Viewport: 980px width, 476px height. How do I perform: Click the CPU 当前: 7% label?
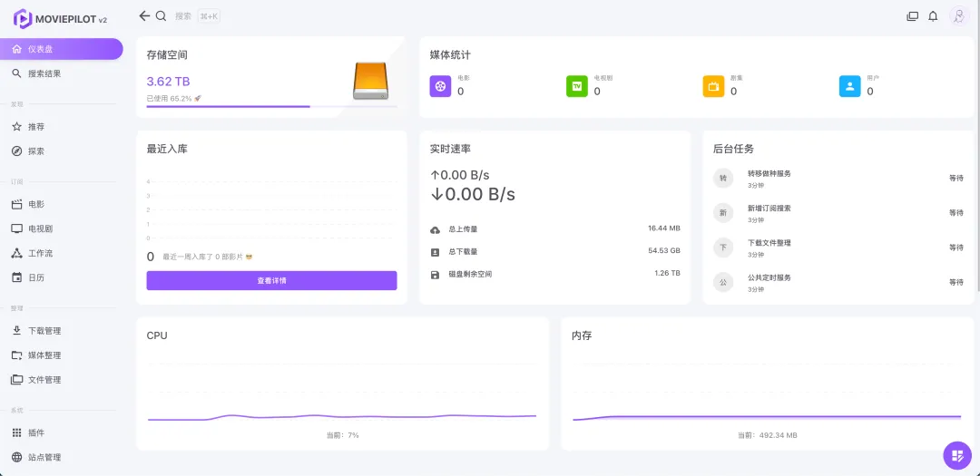pyautogui.click(x=342, y=435)
